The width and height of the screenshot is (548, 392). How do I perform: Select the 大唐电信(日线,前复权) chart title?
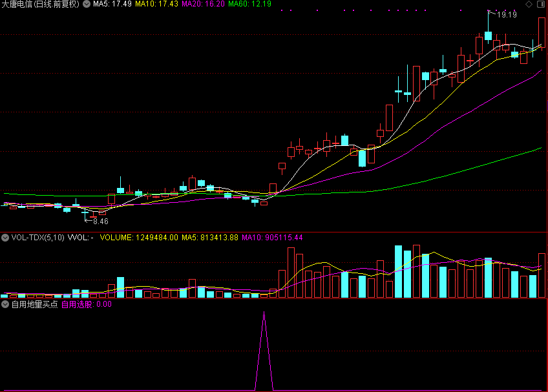tap(40, 5)
